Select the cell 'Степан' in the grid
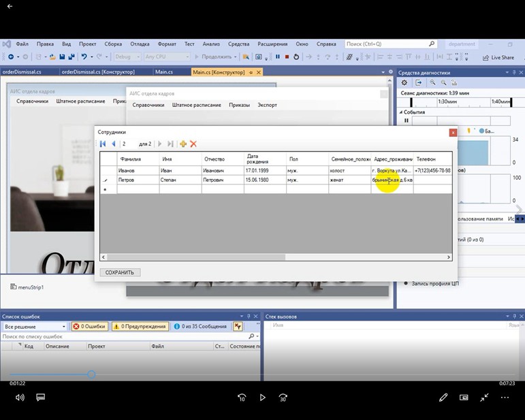Image resolution: width=525 pixels, height=420 pixels. tap(180, 180)
